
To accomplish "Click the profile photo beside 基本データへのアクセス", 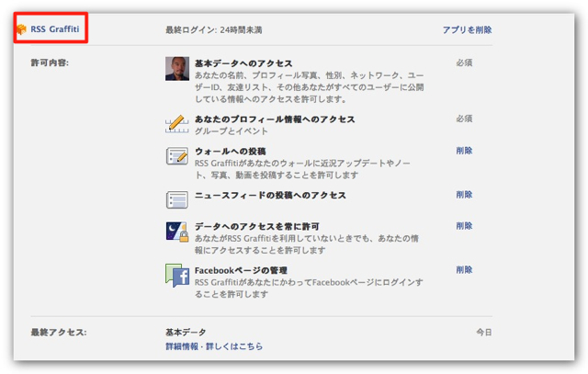I will [176, 69].
